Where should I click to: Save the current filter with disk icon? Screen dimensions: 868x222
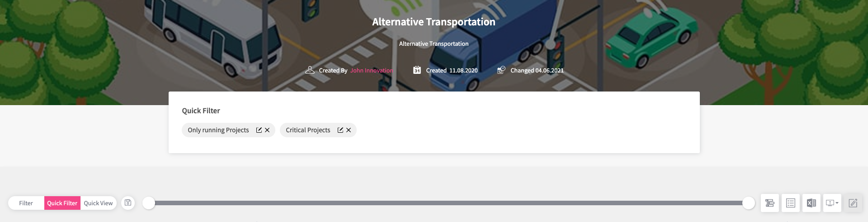128,203
